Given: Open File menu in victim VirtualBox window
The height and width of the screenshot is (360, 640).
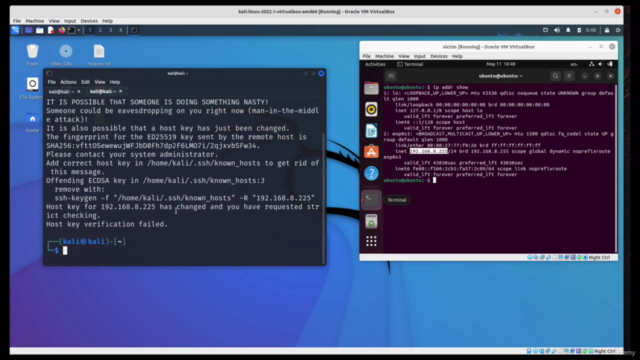Looking at the screenshot, I should point(367,56).
